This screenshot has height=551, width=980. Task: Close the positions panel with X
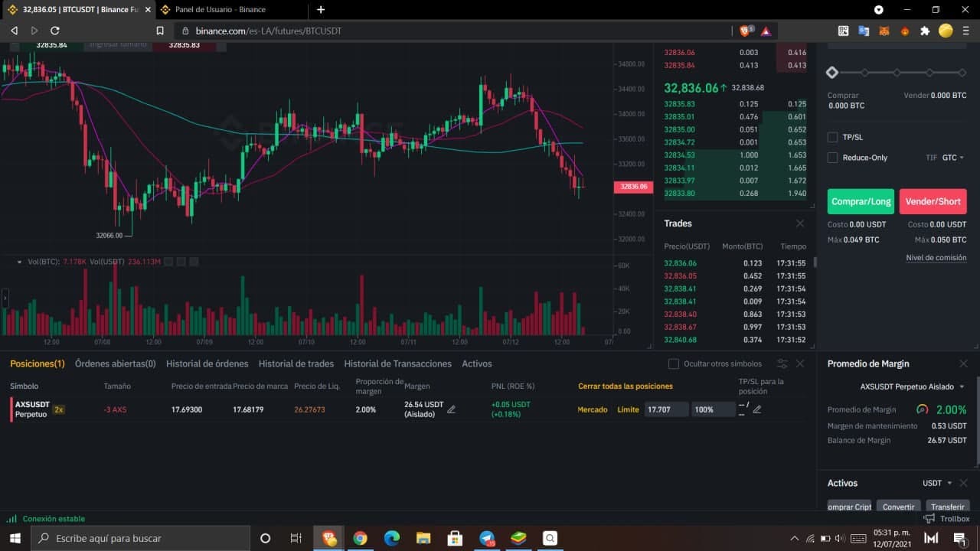click(800, 364)
